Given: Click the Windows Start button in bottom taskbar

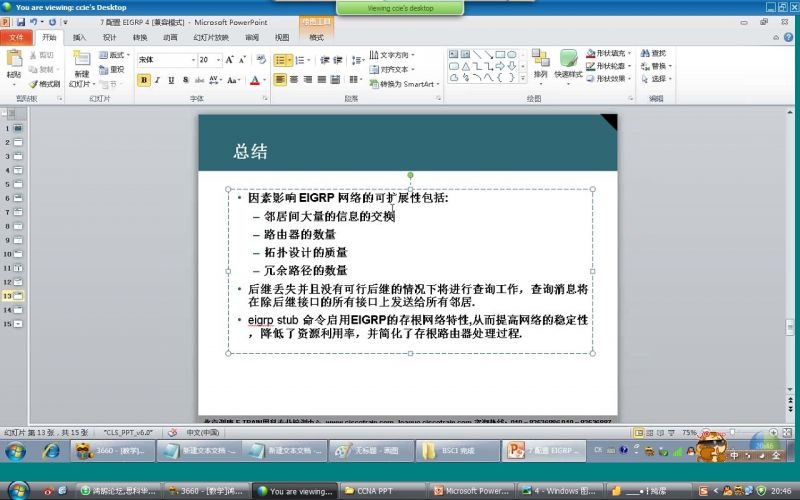Looking at the screenshot, I should (x=18, y=490).
